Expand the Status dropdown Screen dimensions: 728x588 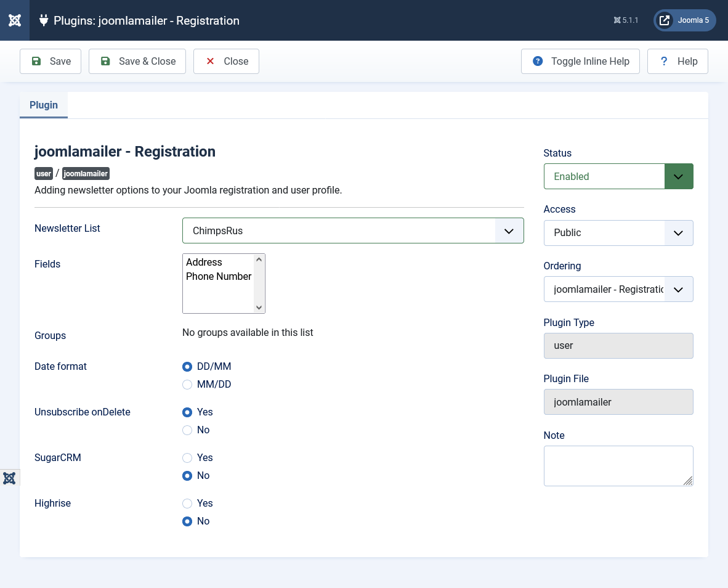[x=618, y=176]
